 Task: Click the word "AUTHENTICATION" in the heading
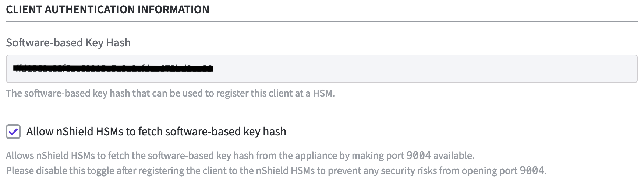[x=90, y=10]
